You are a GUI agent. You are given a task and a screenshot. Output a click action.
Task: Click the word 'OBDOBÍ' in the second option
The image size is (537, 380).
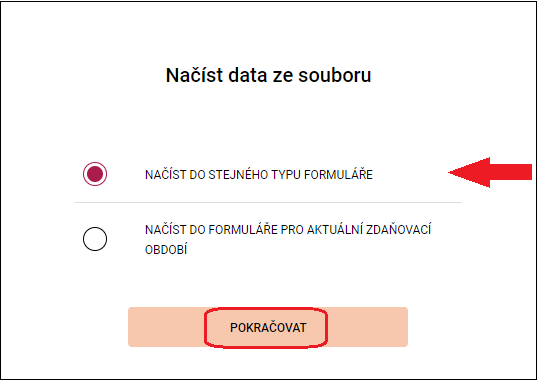tap(166, 250)
